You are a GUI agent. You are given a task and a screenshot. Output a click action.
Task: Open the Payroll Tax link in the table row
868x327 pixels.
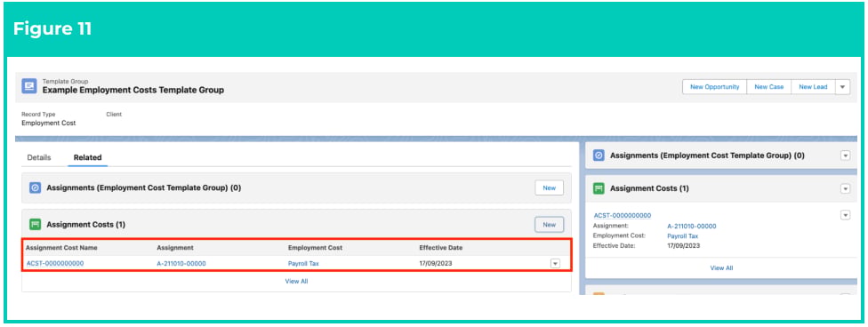303,263
